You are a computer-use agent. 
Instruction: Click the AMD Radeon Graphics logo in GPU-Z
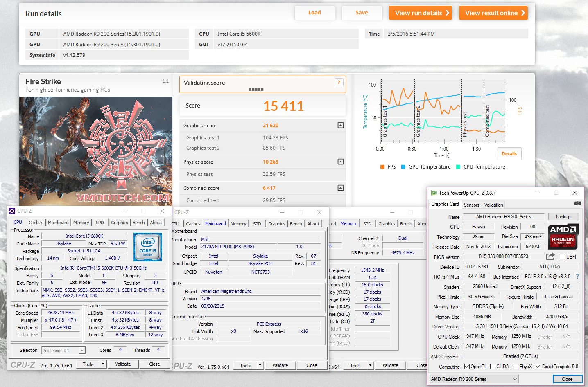pos(563,236)
